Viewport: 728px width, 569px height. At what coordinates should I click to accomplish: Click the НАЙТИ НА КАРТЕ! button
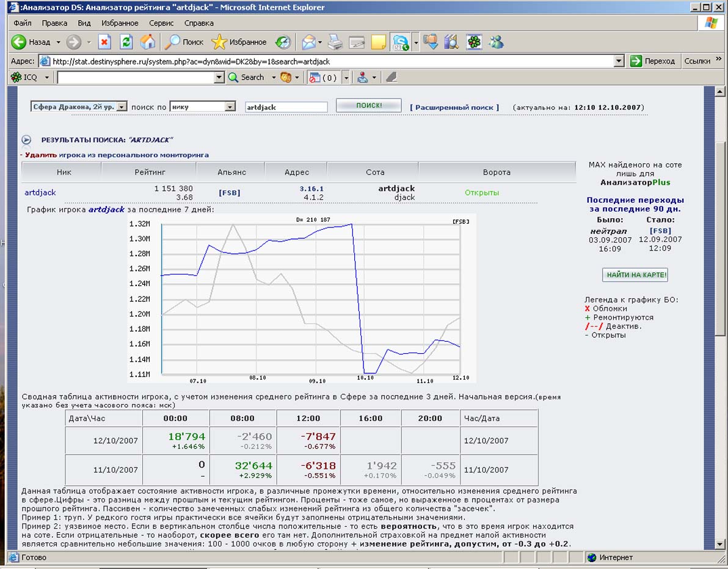pyautogui.click(x=635, y=275)
